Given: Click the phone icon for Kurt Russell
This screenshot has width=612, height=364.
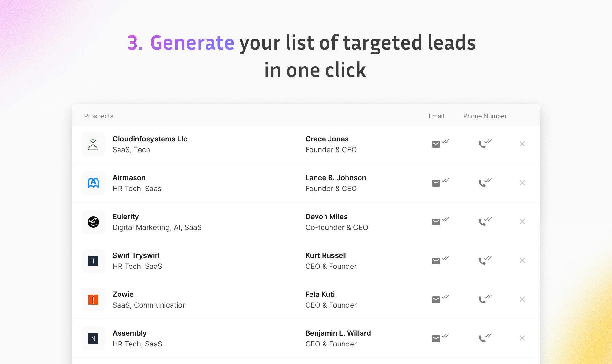Looking at the screenshot, I should 482,261.
